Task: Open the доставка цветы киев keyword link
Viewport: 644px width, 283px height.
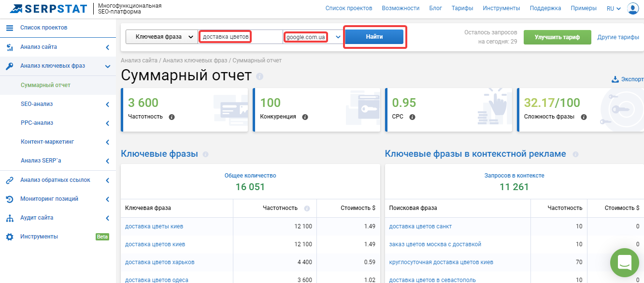Action: tap(154, 226)
